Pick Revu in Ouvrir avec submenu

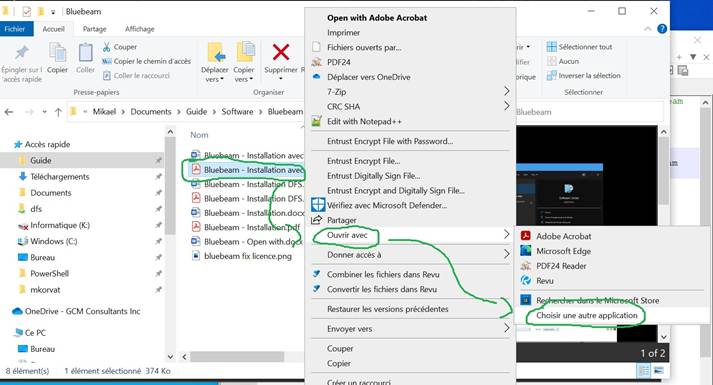tap(545, 281)
